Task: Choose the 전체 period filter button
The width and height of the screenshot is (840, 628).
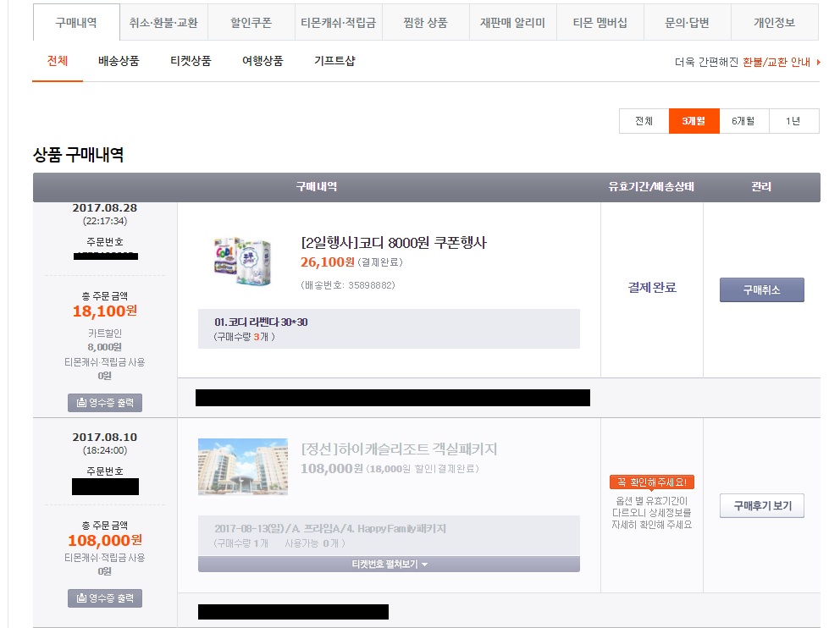Action: 644,121
